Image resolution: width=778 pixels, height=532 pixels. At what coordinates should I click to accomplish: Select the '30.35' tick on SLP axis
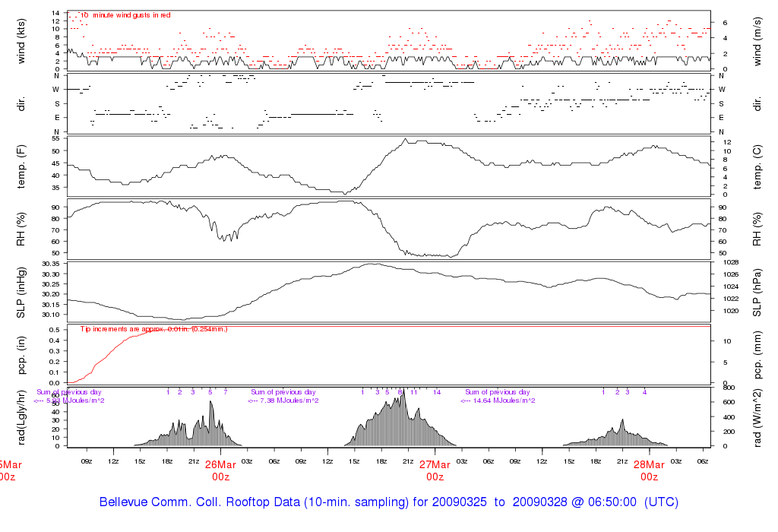[x=51, y=264]
